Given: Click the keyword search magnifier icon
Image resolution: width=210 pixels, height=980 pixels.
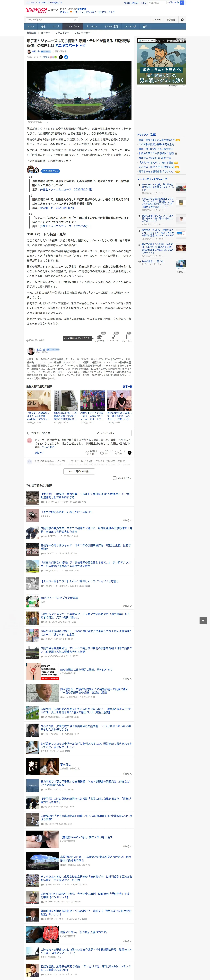Looking at the screenshot, I should 75,20.
